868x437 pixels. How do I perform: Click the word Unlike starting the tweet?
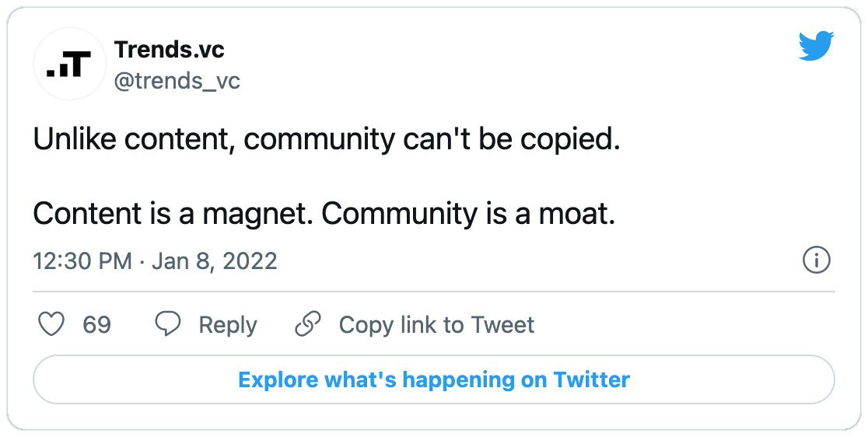[74, 139]
